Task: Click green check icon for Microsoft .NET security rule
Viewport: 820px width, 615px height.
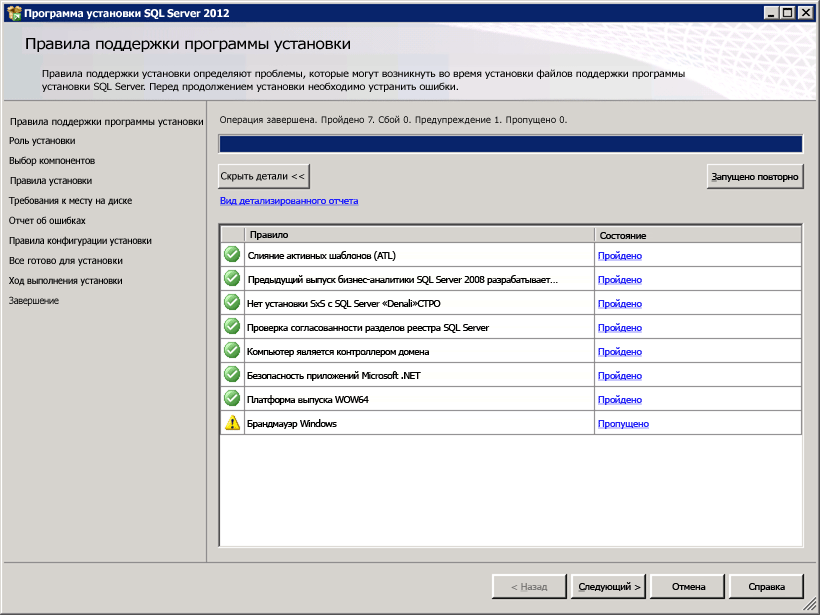Action: [232, 375]
